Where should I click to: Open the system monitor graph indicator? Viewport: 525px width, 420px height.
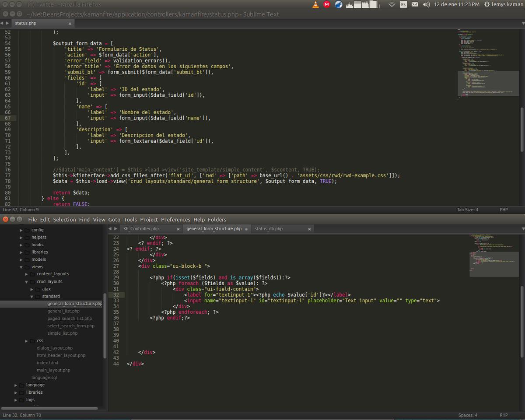click(362, 4)
